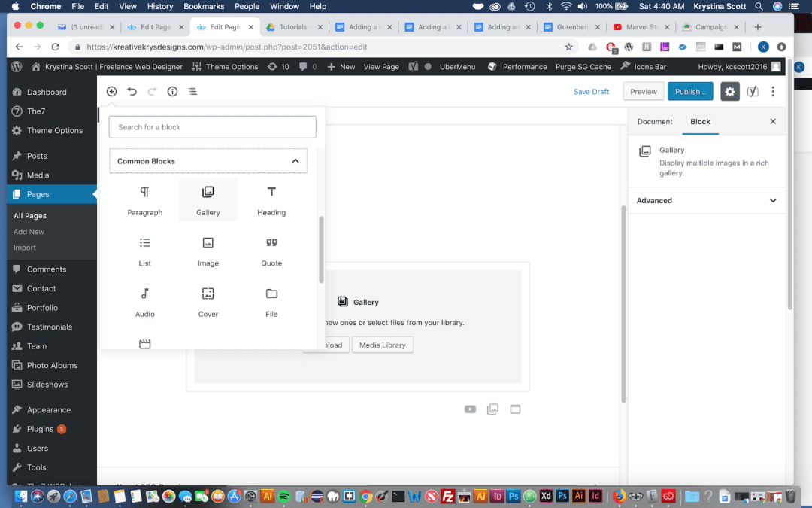Viewport: 812px width, 508px height.
Task: Click Import under Pages
Action: (x=25, y=248)
